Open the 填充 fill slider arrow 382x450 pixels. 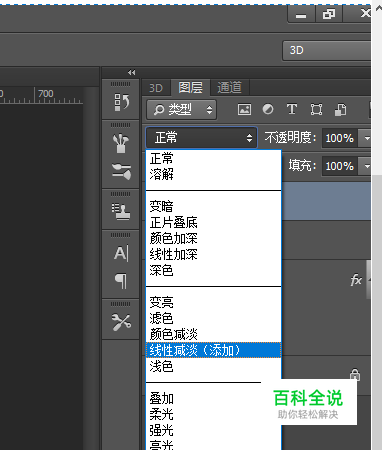[x=366, y=166]
